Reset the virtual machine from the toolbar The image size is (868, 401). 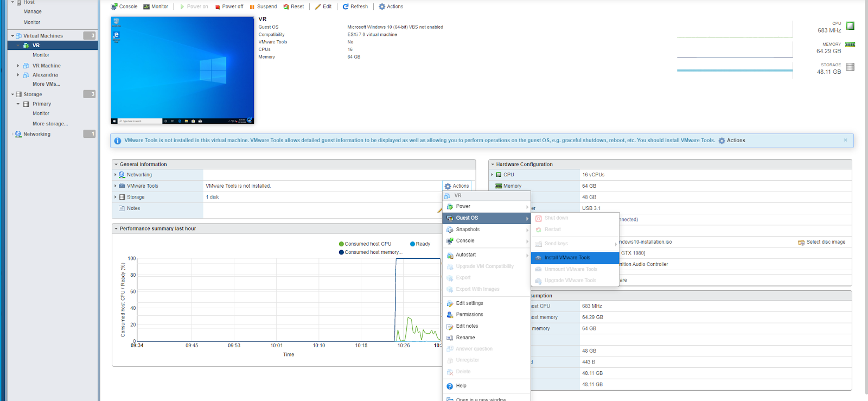coord(293,7)
